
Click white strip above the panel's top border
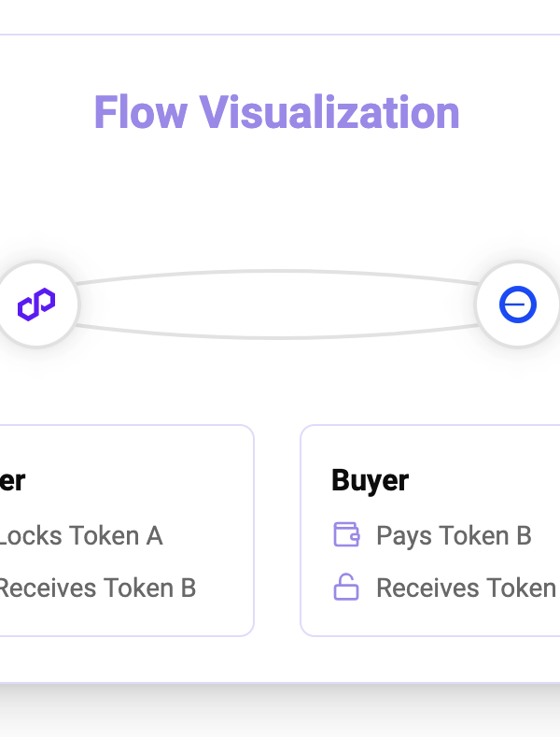(280, 17)
